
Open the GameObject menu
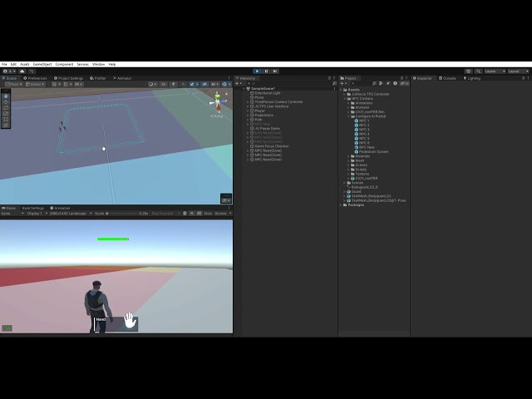tap(42, 64)
